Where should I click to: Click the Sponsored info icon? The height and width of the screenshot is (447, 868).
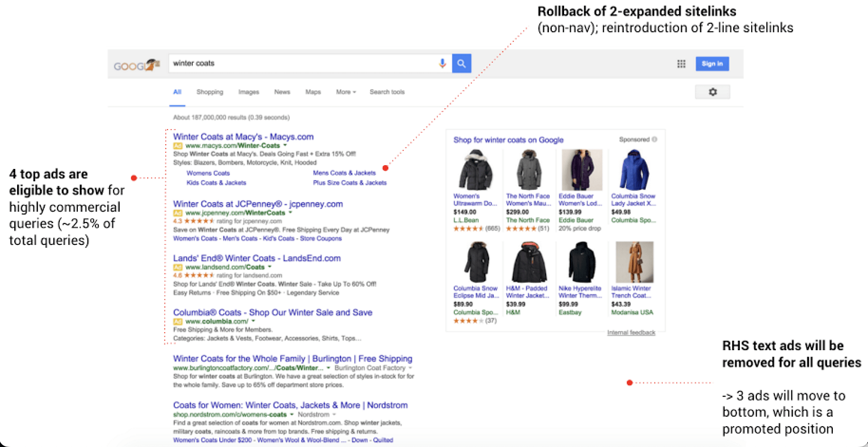655,139
